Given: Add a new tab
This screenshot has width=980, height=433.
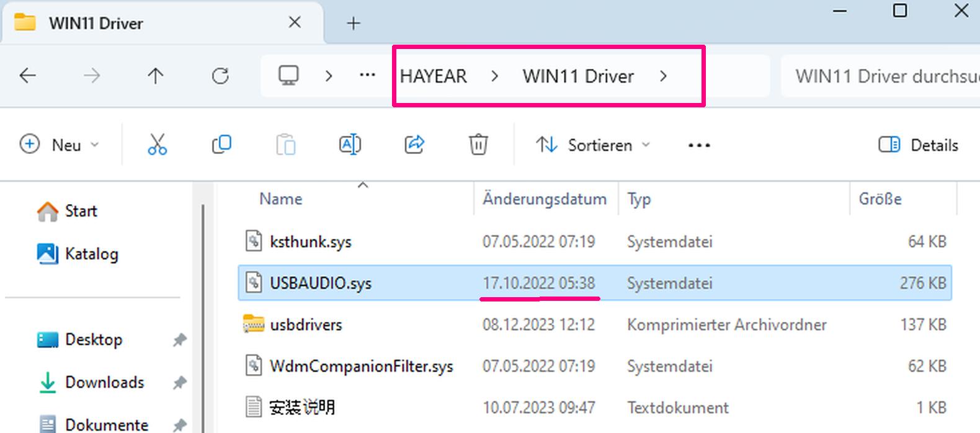Looking at the screenshot, I should point(353,24).
